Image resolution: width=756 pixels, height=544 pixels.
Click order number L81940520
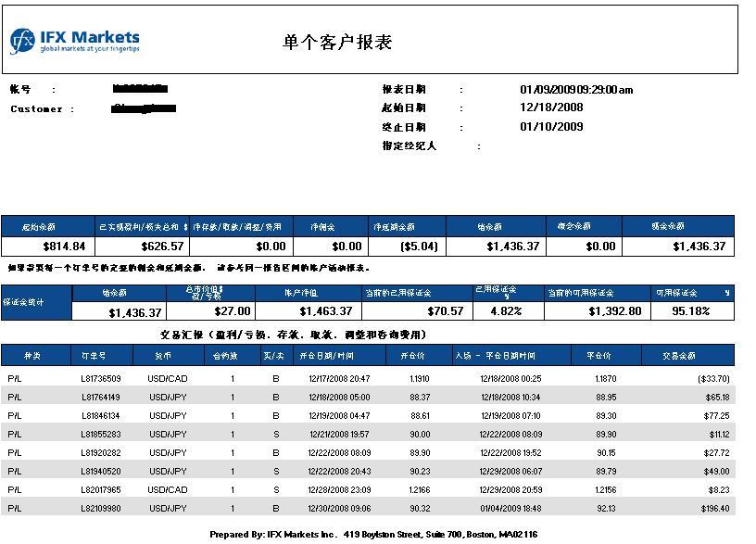[x=101, y=471]
